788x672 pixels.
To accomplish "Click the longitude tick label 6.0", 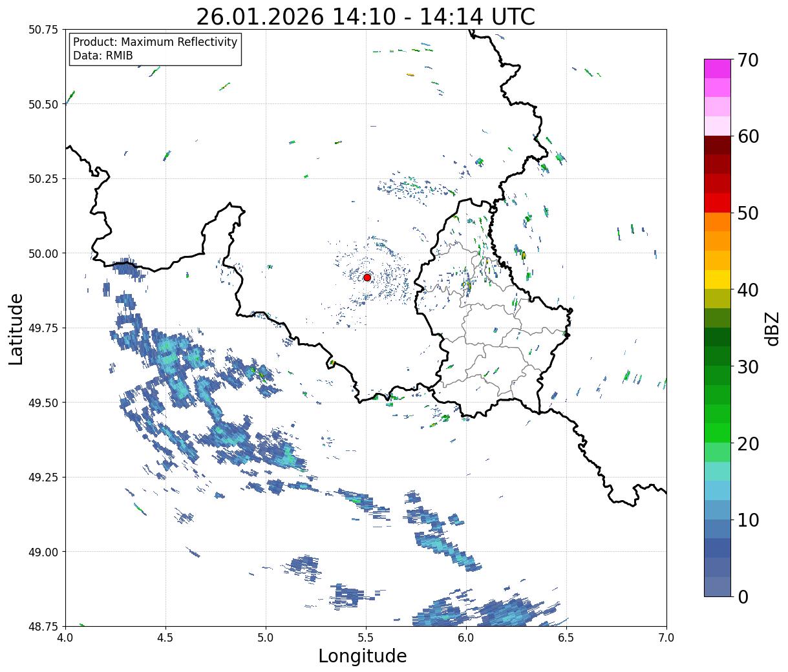I will tap(466, 638).
